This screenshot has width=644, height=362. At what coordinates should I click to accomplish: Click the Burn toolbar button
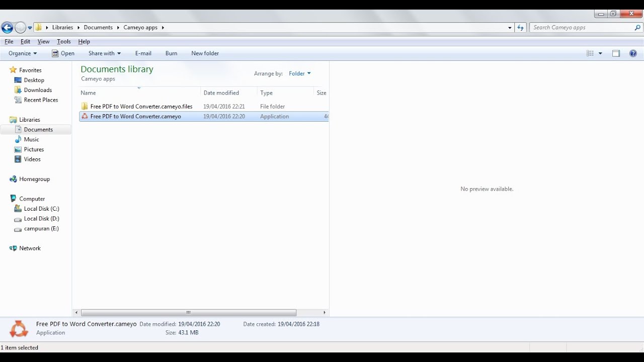pyautogui.click(x=171, y=53)
